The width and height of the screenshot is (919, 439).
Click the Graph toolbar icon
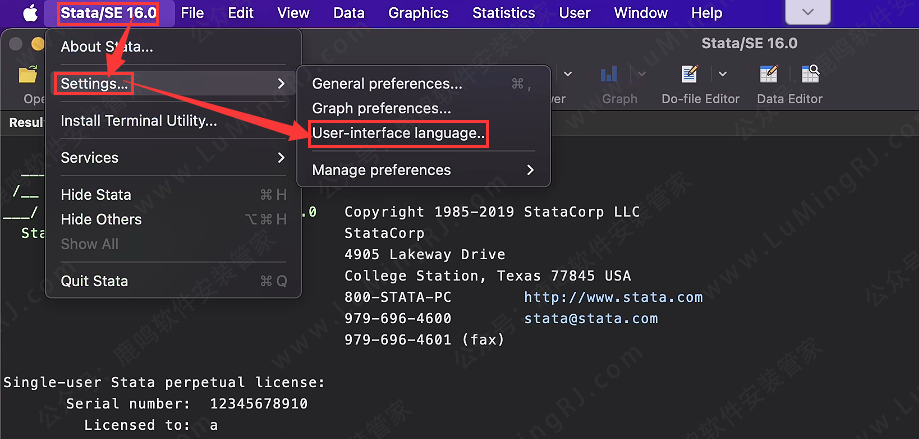(609, 76)
